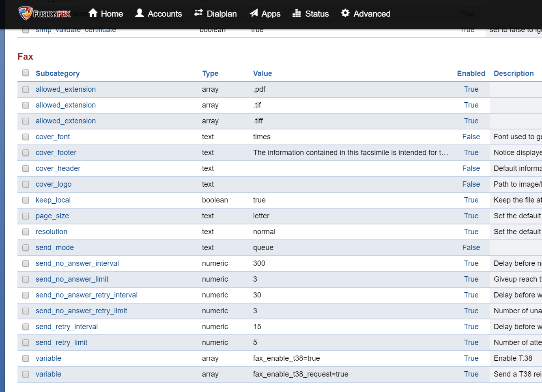
Task: Open the cover_footer setting
Action: (x=56, y=153)
